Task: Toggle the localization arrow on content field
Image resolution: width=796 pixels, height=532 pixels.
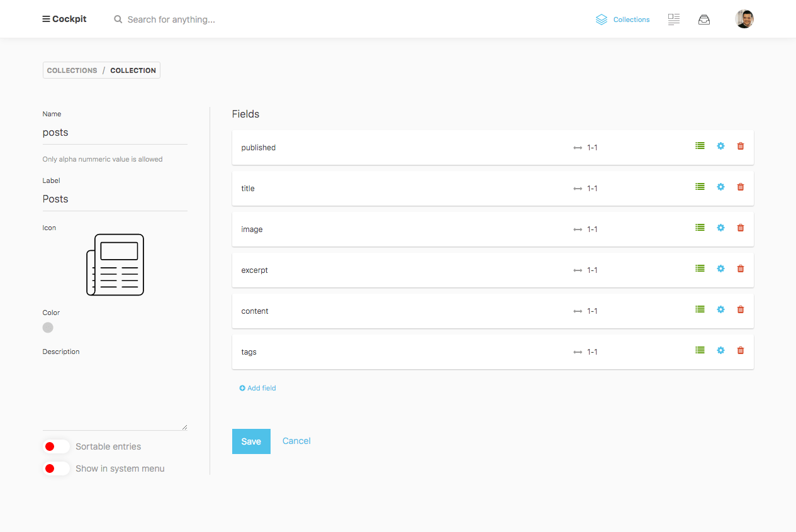Action: 578,311
